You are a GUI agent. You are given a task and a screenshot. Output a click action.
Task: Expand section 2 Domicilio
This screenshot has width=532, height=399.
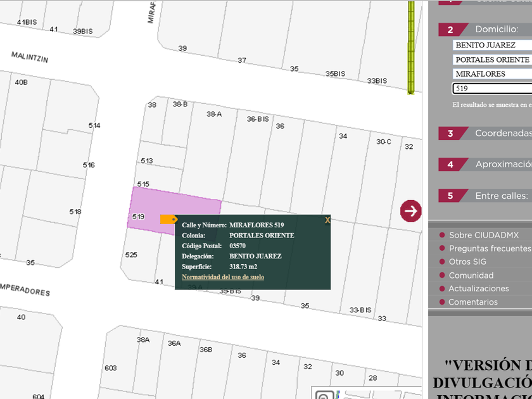point(485,29)
